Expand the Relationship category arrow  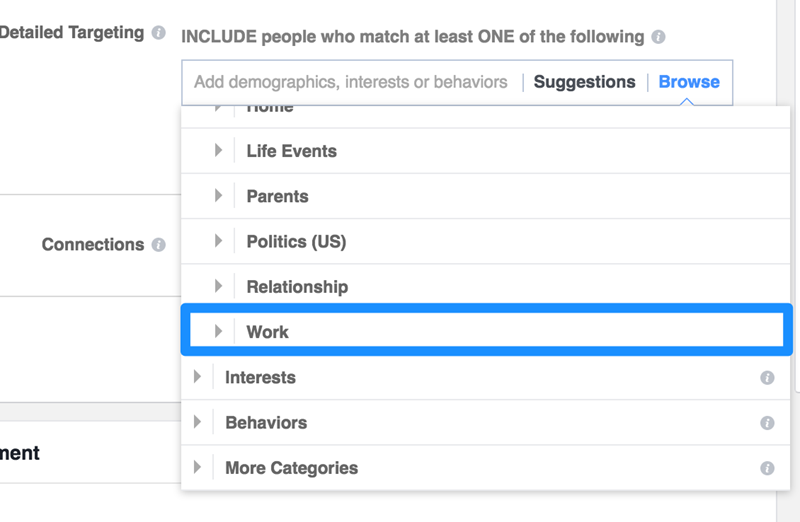pos(218,286)
